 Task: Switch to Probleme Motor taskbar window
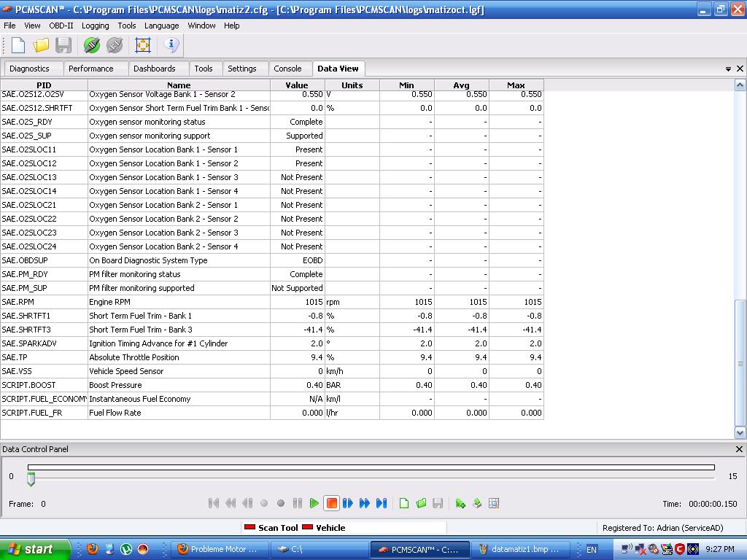(220, 549)
